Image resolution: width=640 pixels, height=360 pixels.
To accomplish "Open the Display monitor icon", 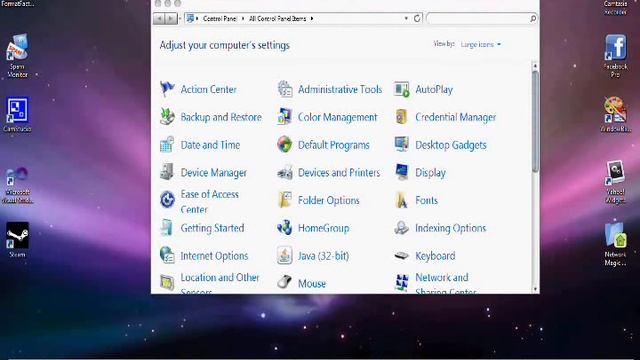I will (x=402, y=172).
